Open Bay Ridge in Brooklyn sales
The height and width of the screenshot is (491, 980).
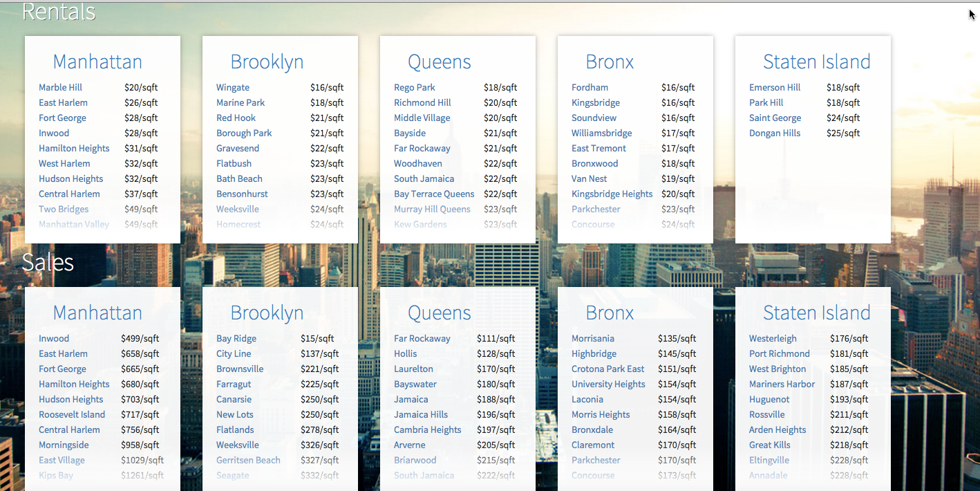pos(236,338)
